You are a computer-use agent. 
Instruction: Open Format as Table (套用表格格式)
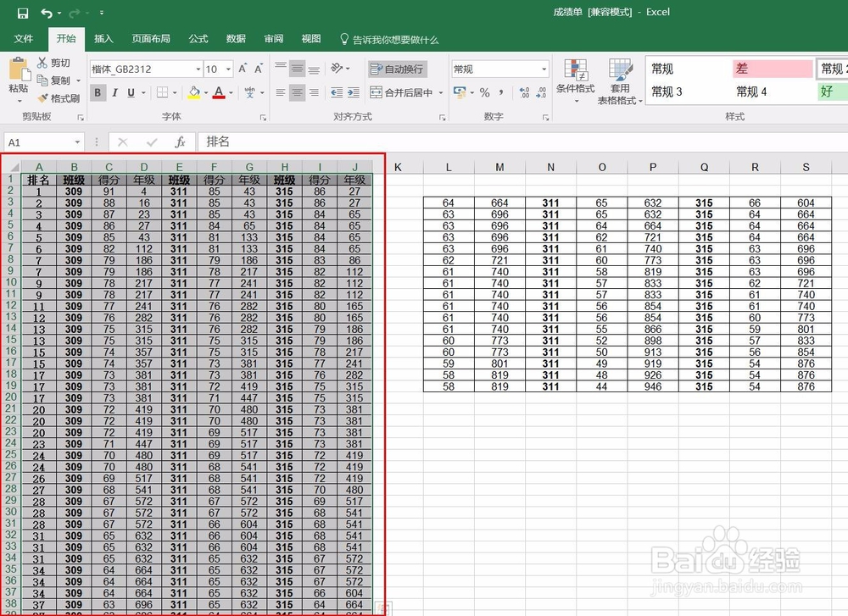click(620, 81)
